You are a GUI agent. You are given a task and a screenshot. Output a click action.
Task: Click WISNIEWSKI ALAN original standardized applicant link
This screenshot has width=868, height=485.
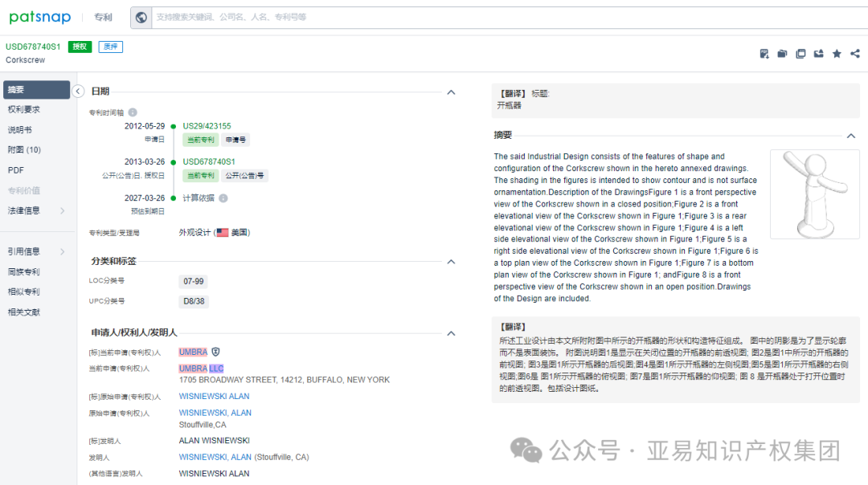pyautogui.click(x=215, y=396)
